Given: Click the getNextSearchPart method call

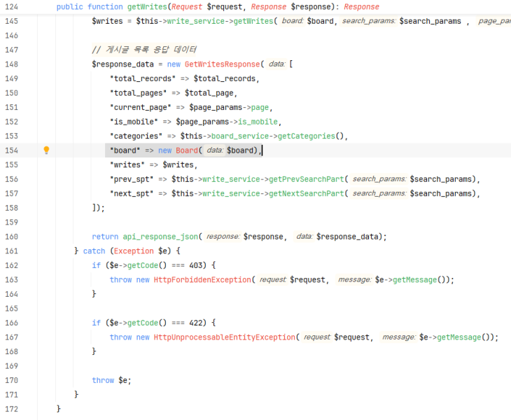Looking at the screenshot, I should click(x=306, y=194).
